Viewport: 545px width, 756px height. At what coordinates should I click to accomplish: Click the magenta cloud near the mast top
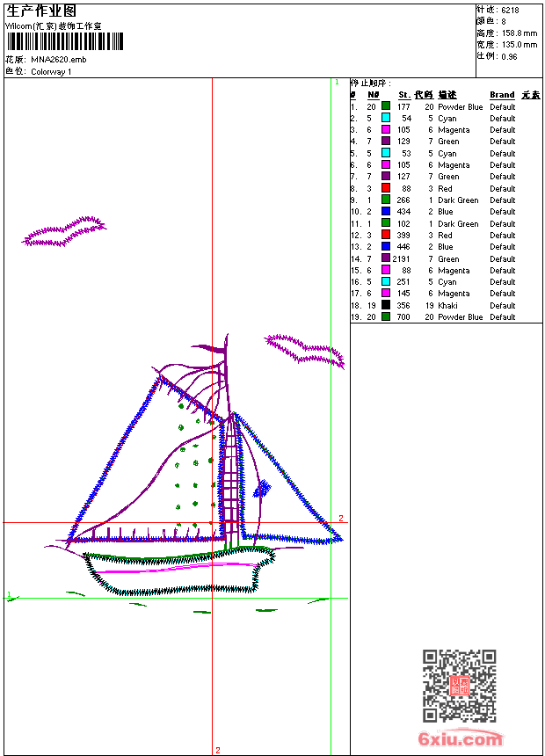pos(305,351)
